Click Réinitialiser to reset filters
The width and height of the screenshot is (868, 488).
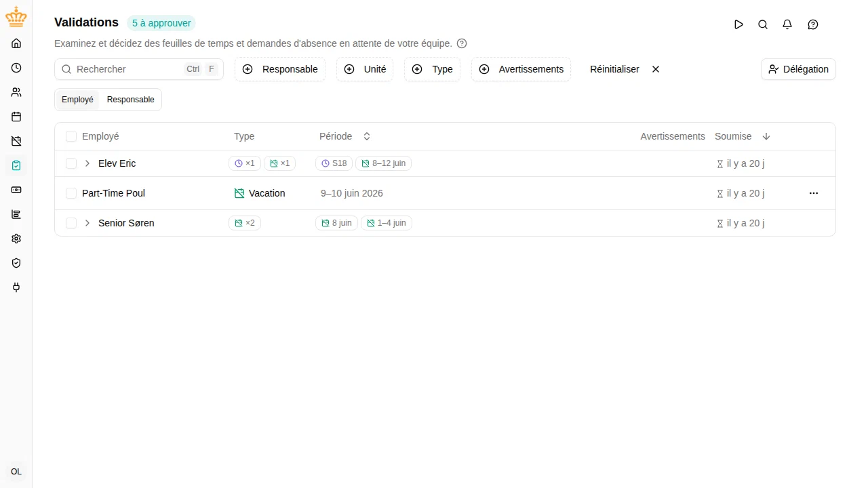click(x=625, y=69)
